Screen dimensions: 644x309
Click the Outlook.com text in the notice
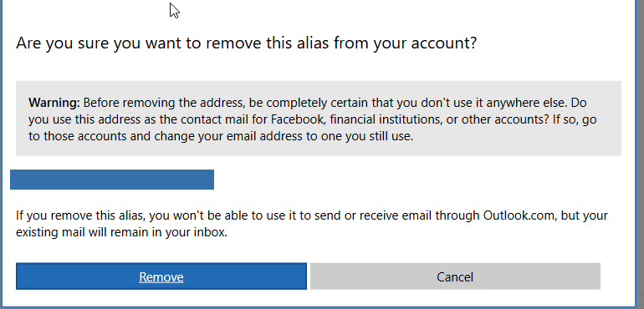click(x=519, y=215)
